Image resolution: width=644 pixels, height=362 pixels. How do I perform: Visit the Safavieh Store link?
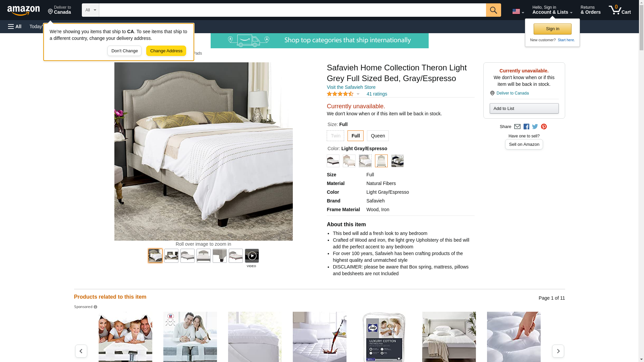351,87
